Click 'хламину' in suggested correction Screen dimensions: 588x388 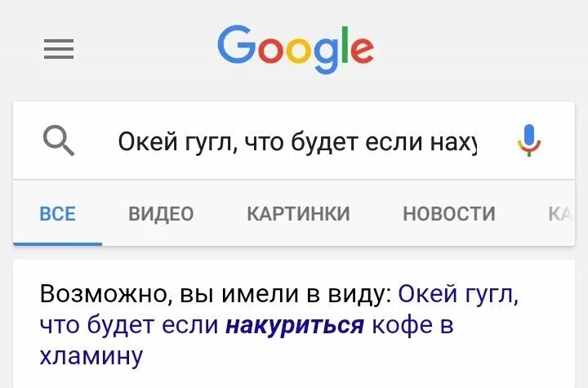pyautogui.click(x=91, y=355)
